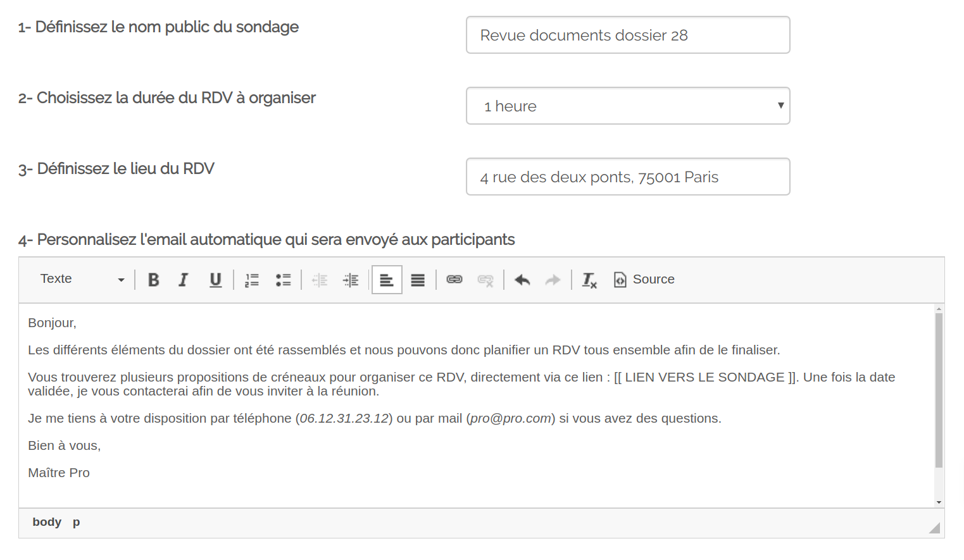Open the Texte format dropdown

click(x=82, y=279)
